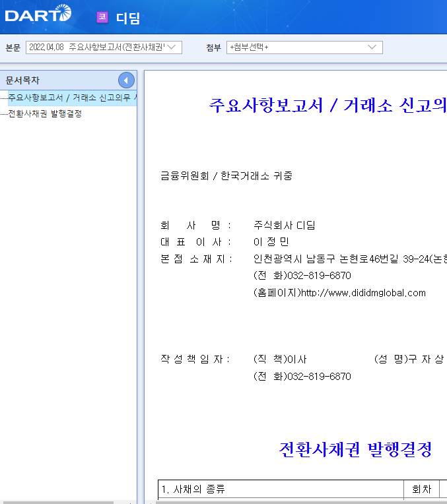Click the (직 책)이사 text
The width and height of the screenshot is (447, 504).
(x=280, y=359)
